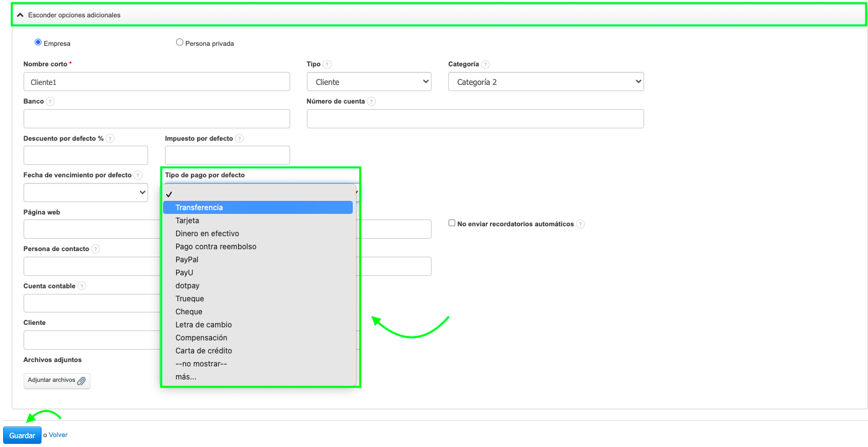868x447 pixels.
Task: Open the Categoría 2 dropdown
Action: (x=546, y=82)
